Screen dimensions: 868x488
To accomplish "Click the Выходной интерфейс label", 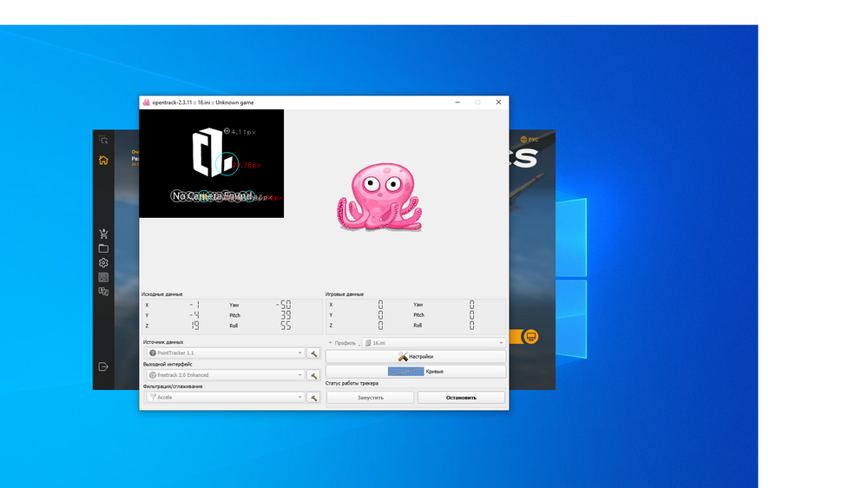I will coord(168,365).
